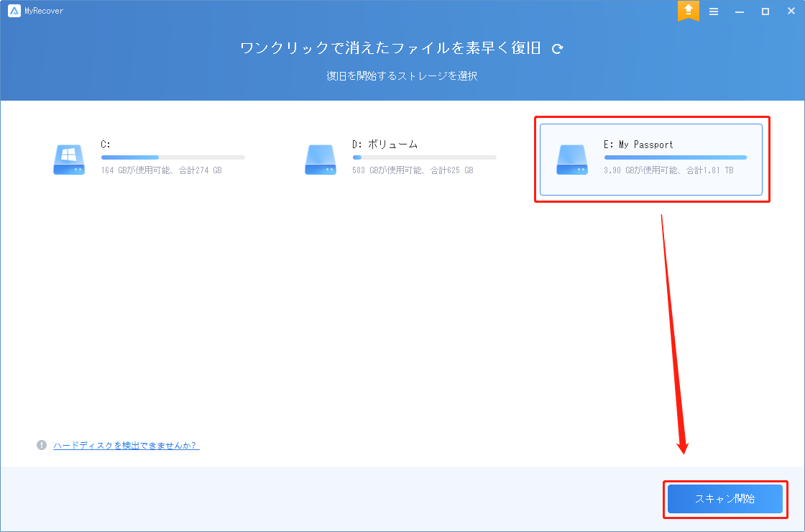Minimize the MyRecover window
The height and width of the screenshot is (532, 805).
[x=739, y=11]
